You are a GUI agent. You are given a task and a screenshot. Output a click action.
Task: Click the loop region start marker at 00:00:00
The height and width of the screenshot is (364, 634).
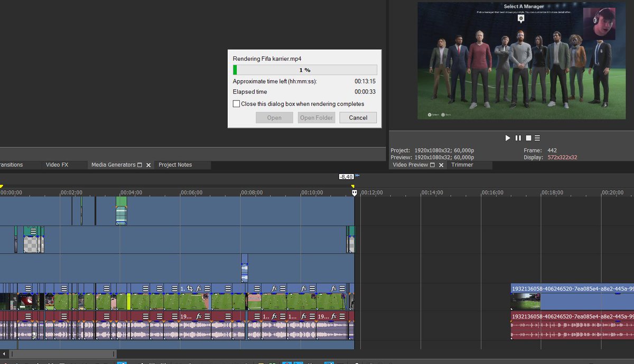(x=1, y=186)
